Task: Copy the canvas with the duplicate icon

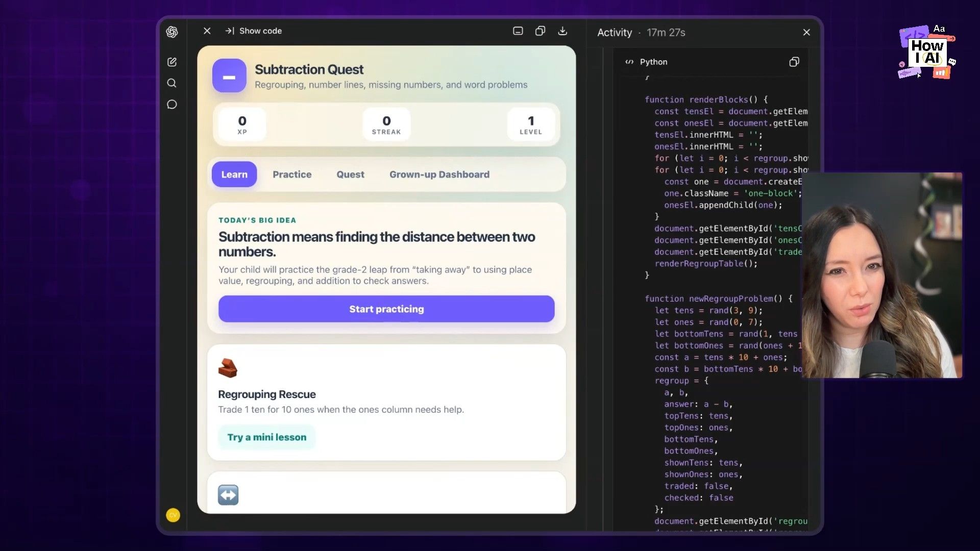Action: (540, 31)
